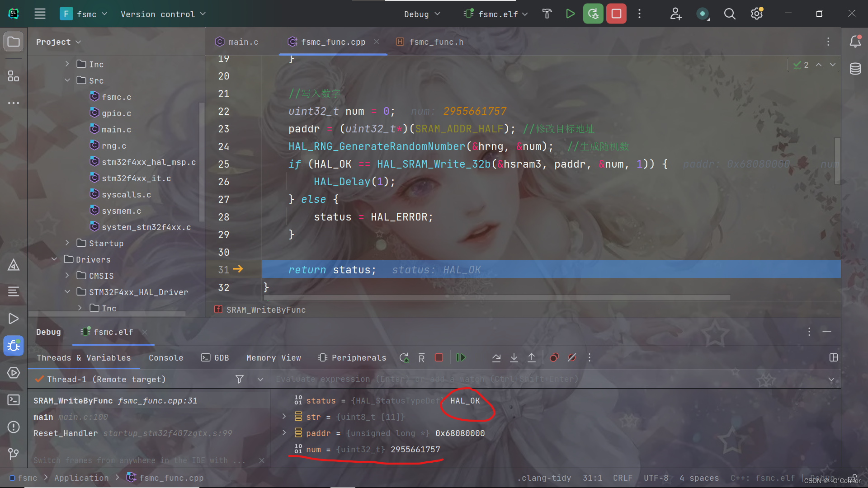This screenshot has height=488, width=868.
Task: Toggle the debug panel layout view
Action: point(834,357)
